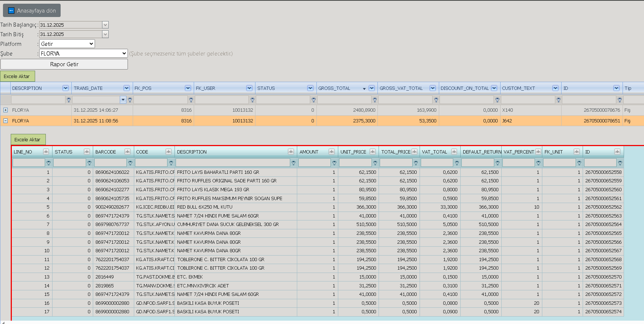Open the Şube dropdown showing FLORYA
Viewport: 644px width, 324px height.
click(84, 53)
